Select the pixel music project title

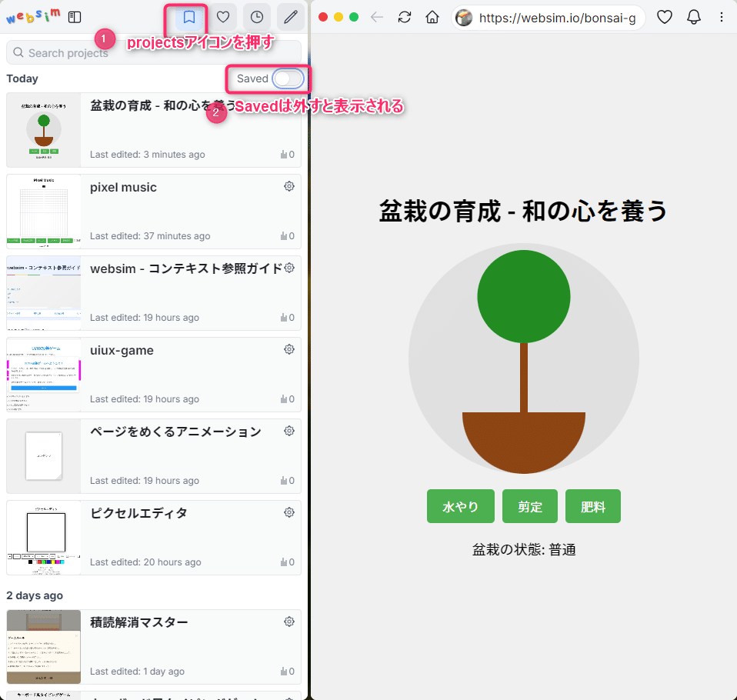pyautogui.click(x=123, y=187)
